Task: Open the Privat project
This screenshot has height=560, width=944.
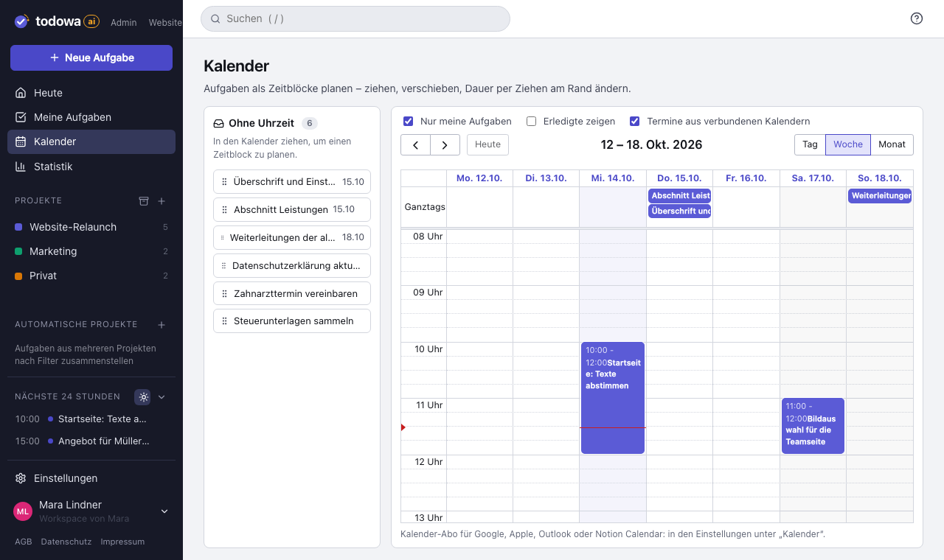Action: (x=91, y=276)
